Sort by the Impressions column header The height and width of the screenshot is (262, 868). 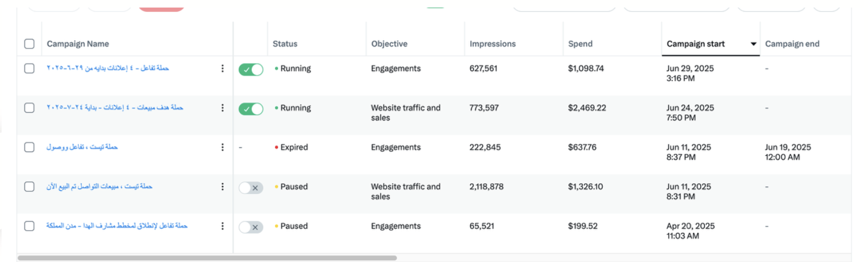point(492,44)
